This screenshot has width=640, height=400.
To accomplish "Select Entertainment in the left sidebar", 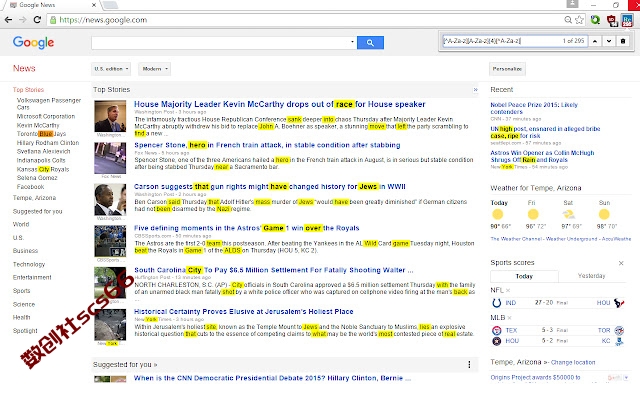I will pos(32,278).
